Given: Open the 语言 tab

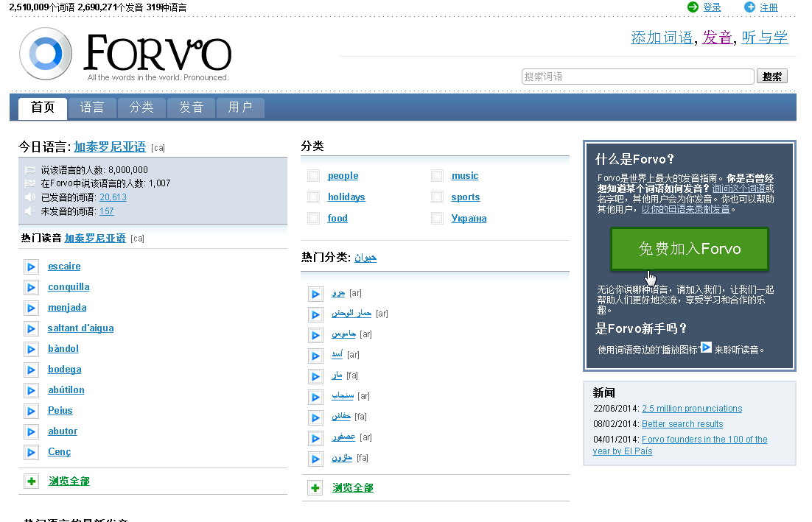Looking at the screenshot, I should click(92, 107).
